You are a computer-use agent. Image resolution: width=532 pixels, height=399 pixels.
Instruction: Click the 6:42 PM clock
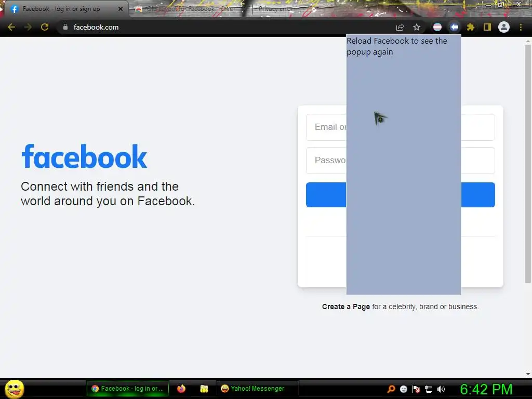486,389
